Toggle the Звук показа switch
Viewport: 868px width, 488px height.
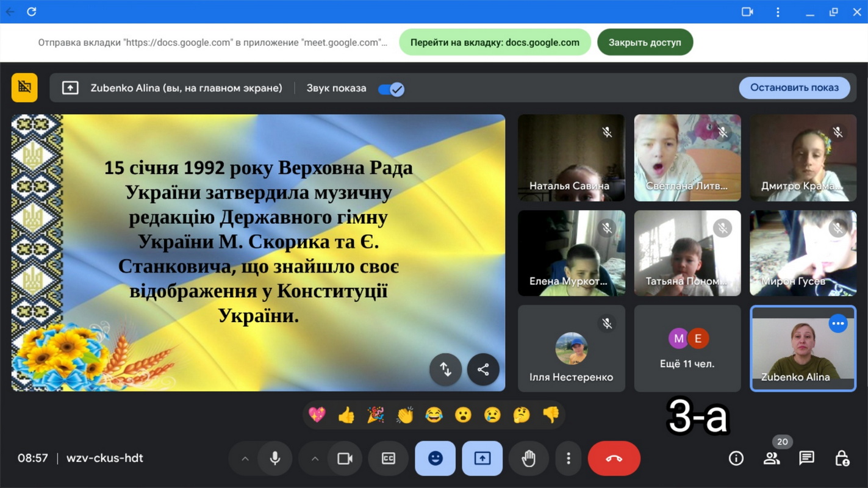pyautogui.click(x=391, y=89)
